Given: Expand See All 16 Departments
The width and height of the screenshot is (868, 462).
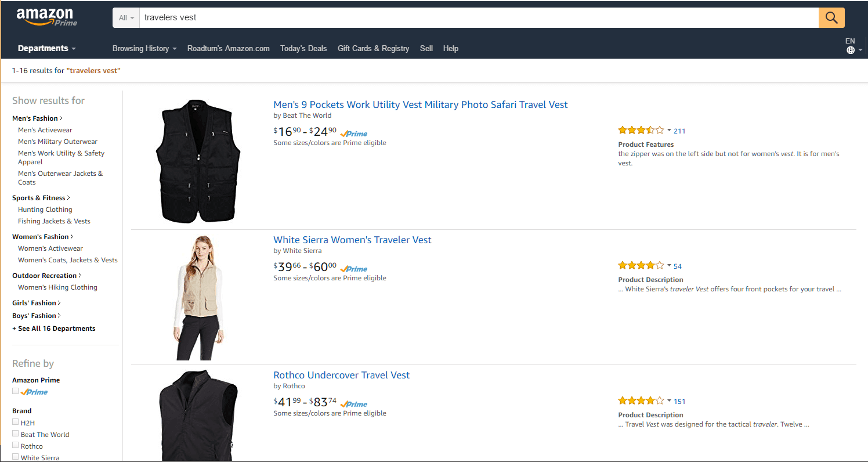Looking at the screenshot, I should pos(53,328).
